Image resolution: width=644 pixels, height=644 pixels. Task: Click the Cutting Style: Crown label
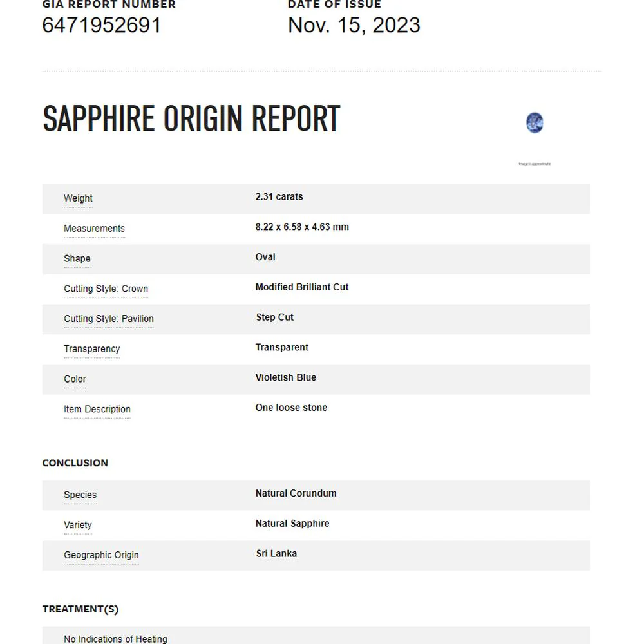click(106, 289)
